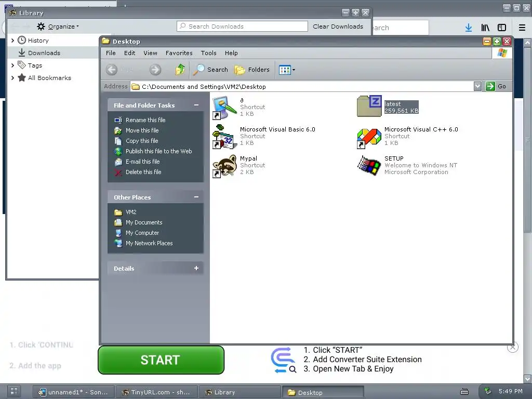Open the Help menu
This screenshot has width=532, height=399.
tap(231, 53)
